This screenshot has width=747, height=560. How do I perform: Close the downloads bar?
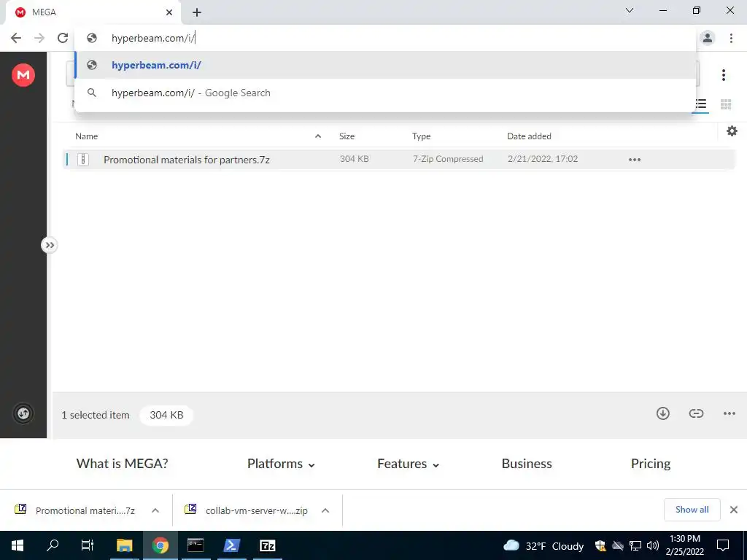[734, 510]
